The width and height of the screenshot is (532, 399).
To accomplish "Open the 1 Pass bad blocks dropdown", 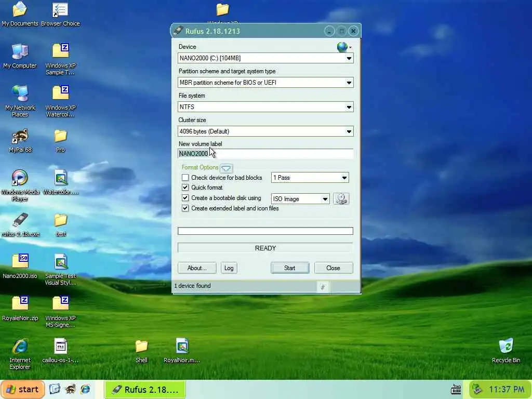I will (x=310, y=178).
